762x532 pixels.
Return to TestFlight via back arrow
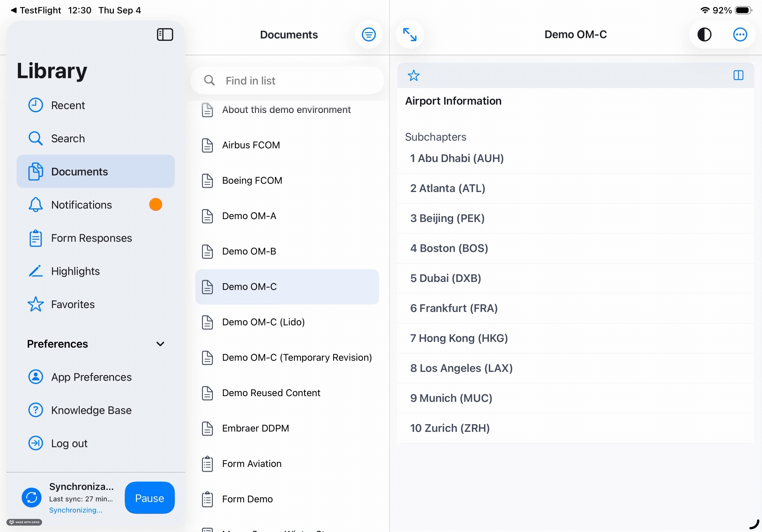[x=13, y=10]
